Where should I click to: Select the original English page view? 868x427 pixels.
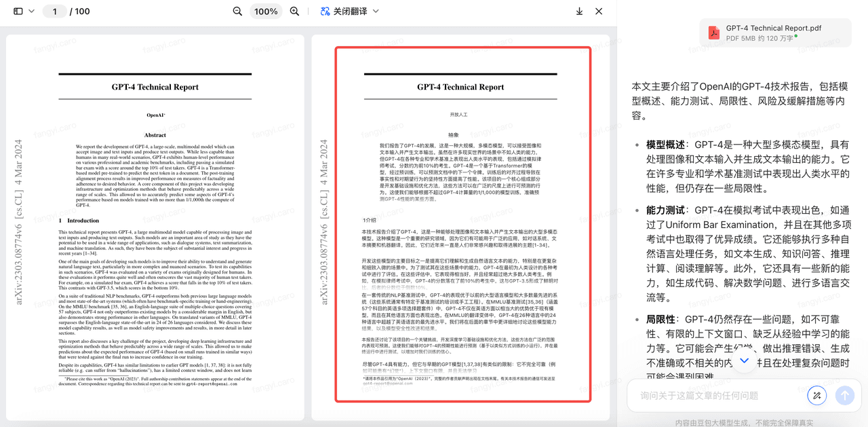tap(155, 227)
